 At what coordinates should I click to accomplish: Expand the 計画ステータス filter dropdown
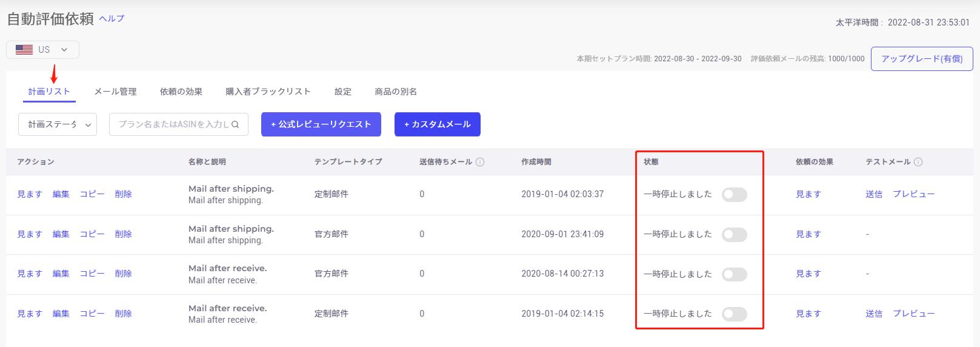[58, 124]
